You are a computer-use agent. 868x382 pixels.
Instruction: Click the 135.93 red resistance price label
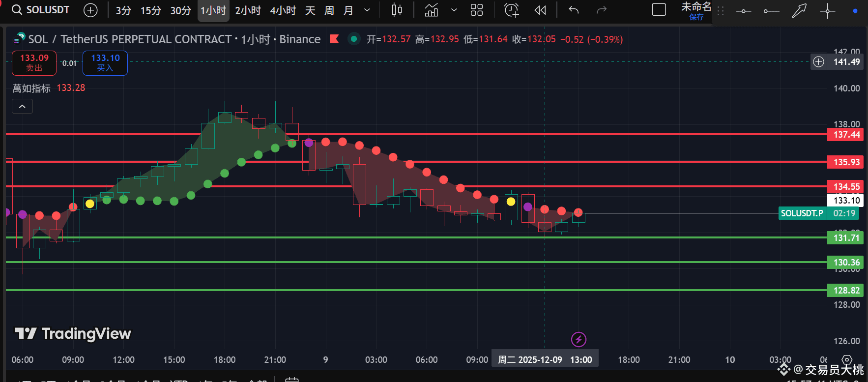(x=846, y=162)
